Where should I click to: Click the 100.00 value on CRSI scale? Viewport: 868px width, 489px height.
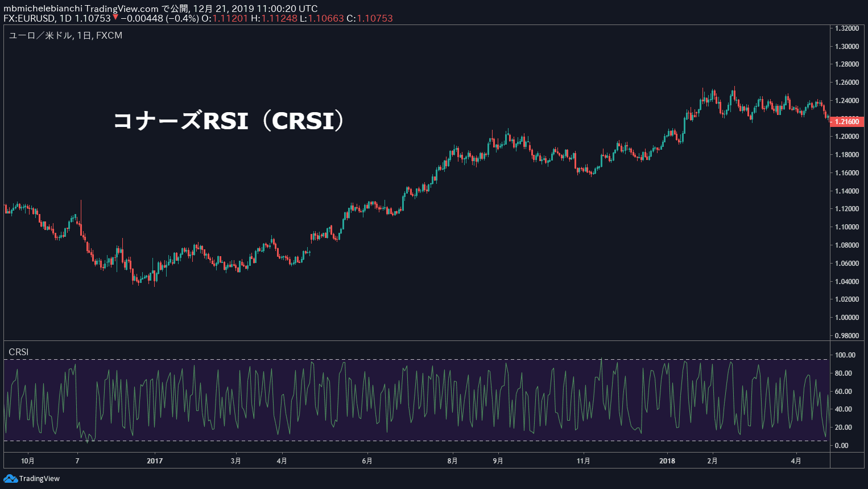pyautogui.click(x=845, y=355)
